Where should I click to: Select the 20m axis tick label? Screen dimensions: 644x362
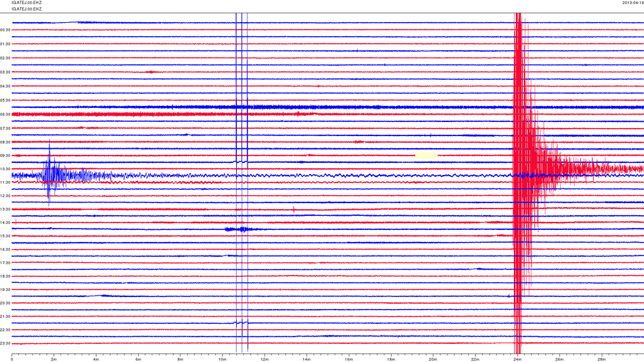433,359
